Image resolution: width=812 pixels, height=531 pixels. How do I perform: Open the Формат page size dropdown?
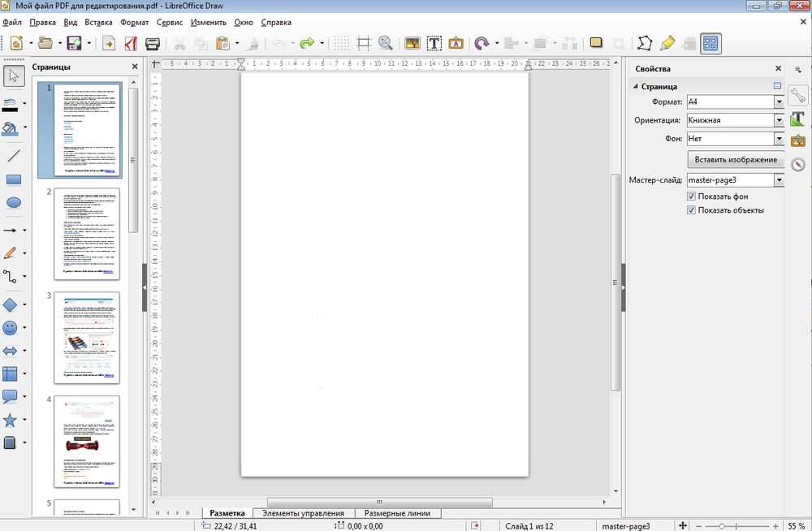click(x=779, y=101)
